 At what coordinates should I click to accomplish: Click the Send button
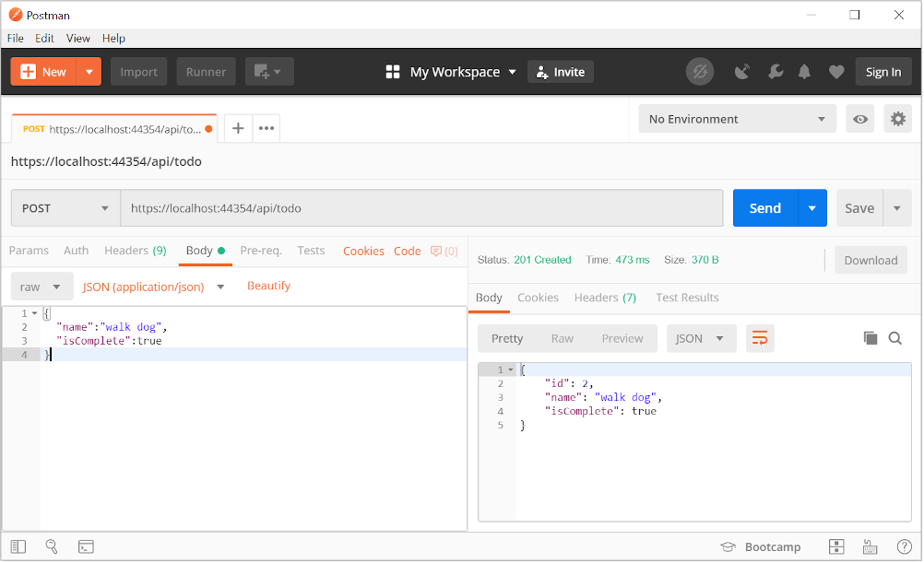pyautogui.click(x=764, y=208)
